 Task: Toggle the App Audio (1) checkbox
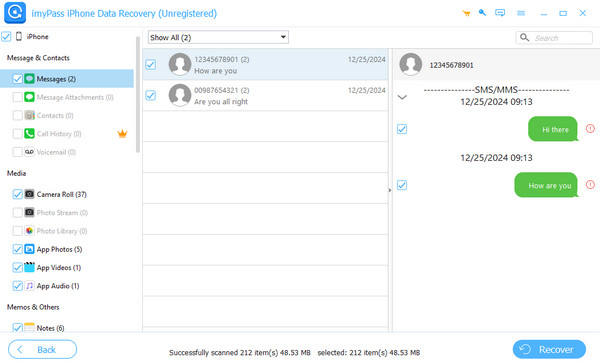(x=17, y=286)
